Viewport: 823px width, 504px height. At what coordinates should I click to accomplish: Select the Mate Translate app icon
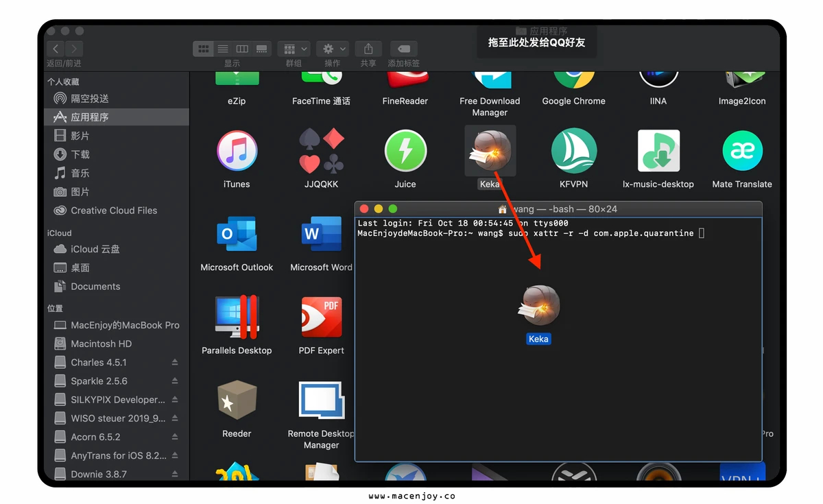742,151
